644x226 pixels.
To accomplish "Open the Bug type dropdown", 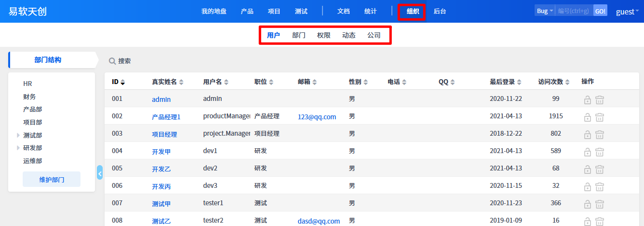I will [x=545, y=11].
